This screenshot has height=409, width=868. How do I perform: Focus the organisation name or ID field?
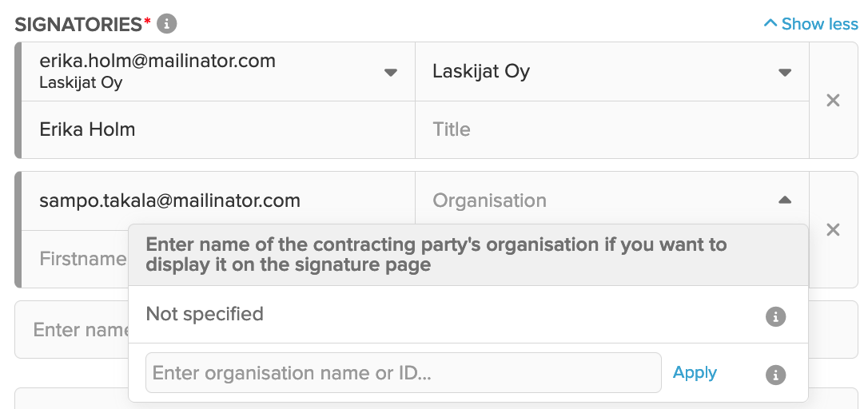point(404,372)
